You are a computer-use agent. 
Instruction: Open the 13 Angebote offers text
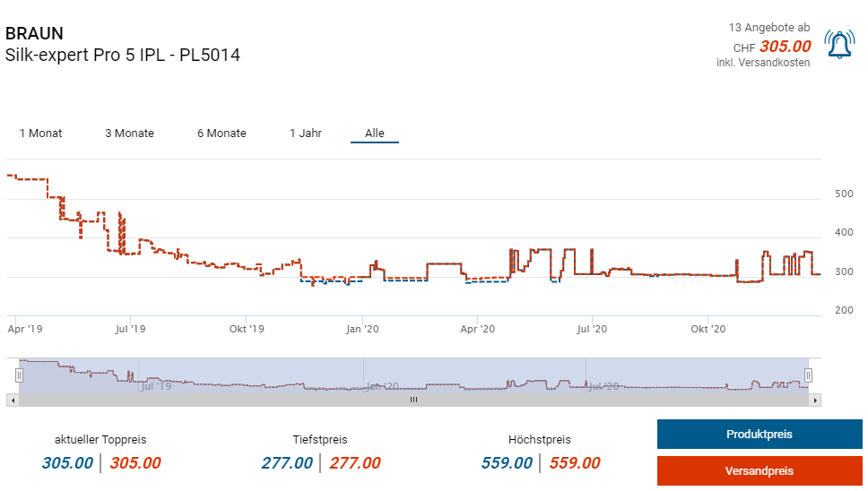(x=769, y=28)
